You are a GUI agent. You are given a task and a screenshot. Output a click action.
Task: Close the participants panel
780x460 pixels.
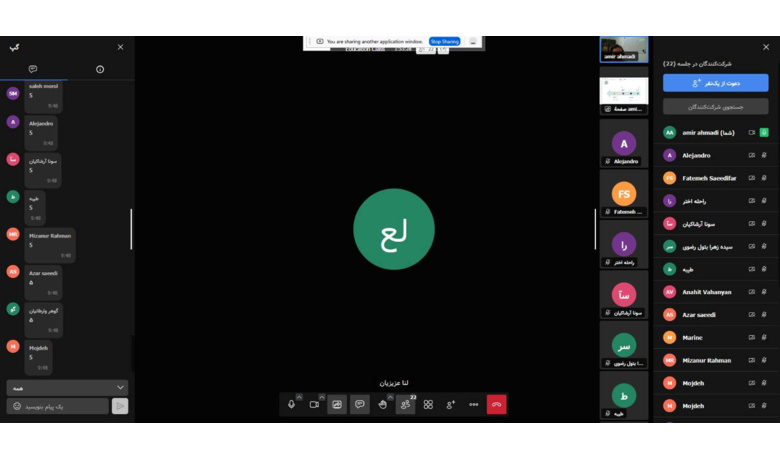click(766, 47)
